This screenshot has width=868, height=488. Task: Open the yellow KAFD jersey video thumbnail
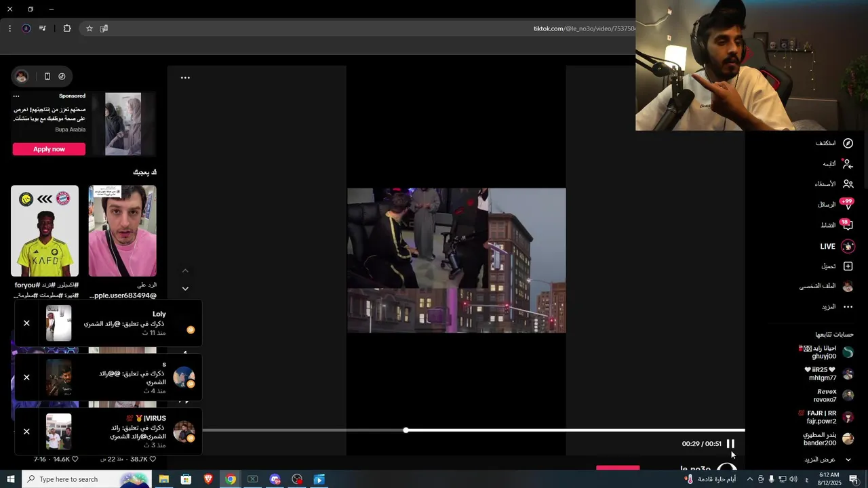click(45, 231)
